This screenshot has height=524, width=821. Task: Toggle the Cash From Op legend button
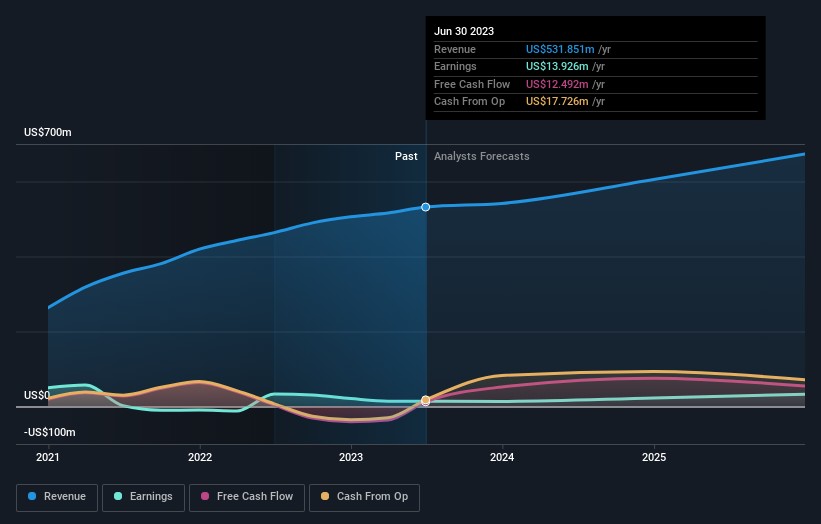[x=364, y=497]
